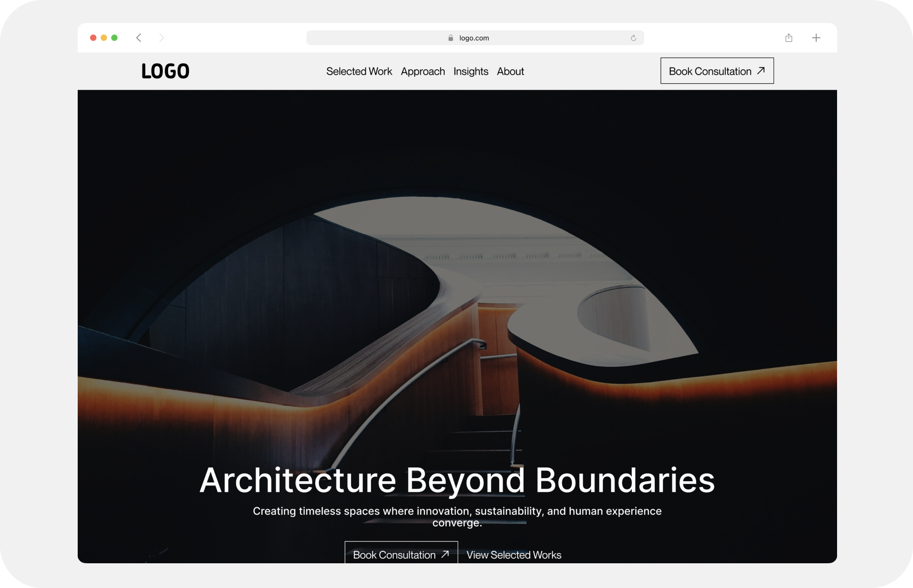Screen dimensions: 913x588
Task: Click the LOGO brand in the header
Action: pyautogui.click(x=166, y=71)
